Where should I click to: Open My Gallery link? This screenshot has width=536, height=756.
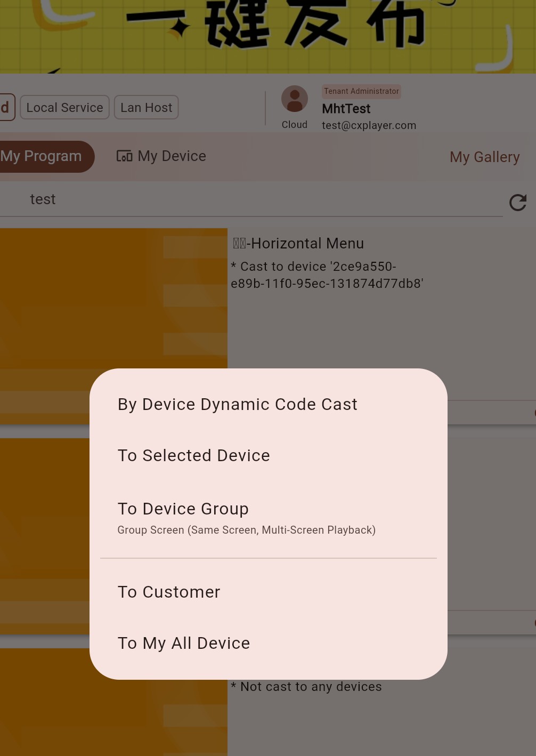coord(484,157)
